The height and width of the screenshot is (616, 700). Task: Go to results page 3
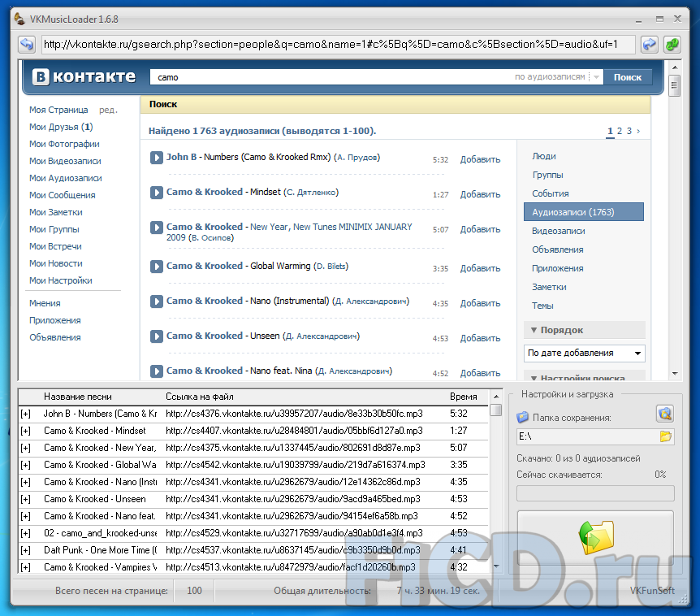pos(629,131)
